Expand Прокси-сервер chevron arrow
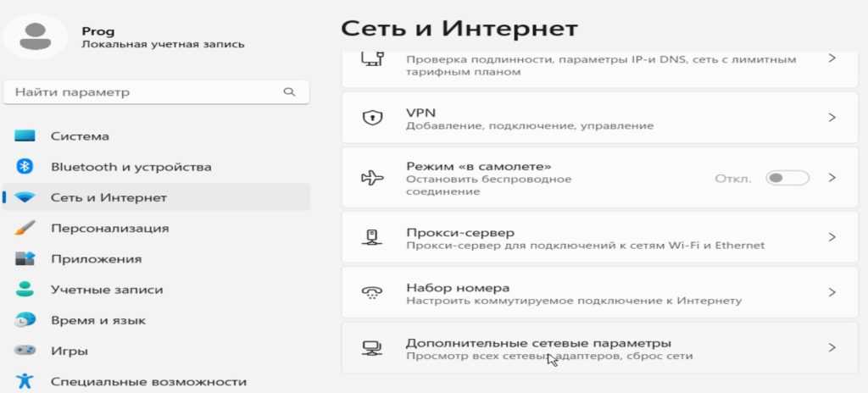The image size is (868, 393). (832, 237)
